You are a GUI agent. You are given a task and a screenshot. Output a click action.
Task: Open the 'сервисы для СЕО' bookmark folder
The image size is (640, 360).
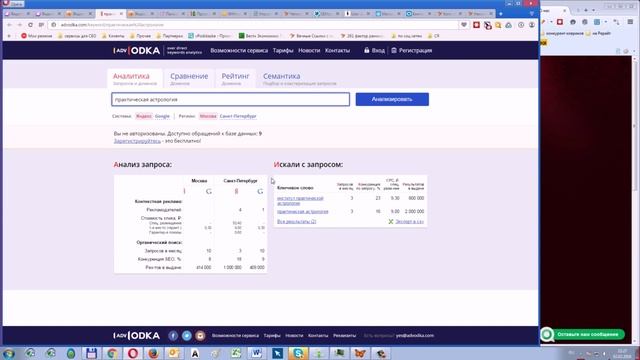point(77,36)
